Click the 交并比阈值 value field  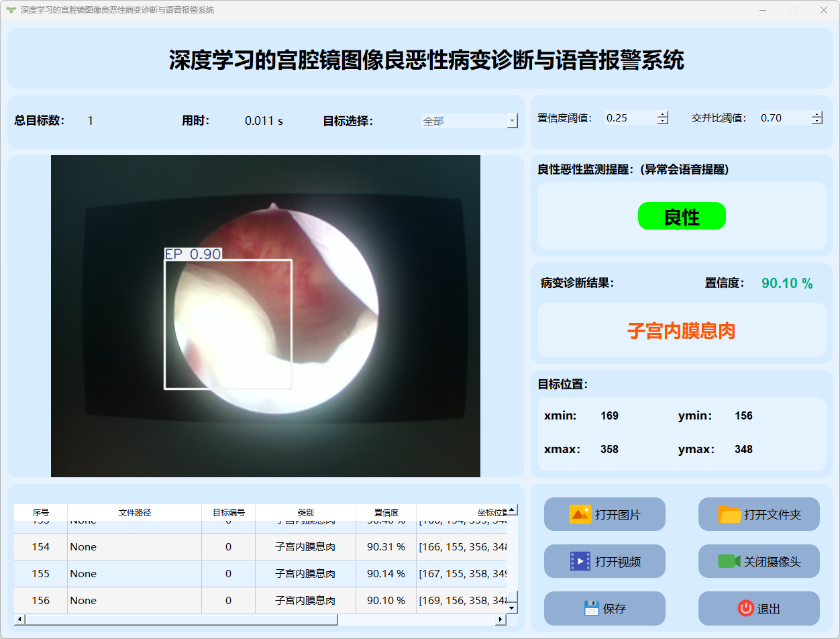coord(784,117)
